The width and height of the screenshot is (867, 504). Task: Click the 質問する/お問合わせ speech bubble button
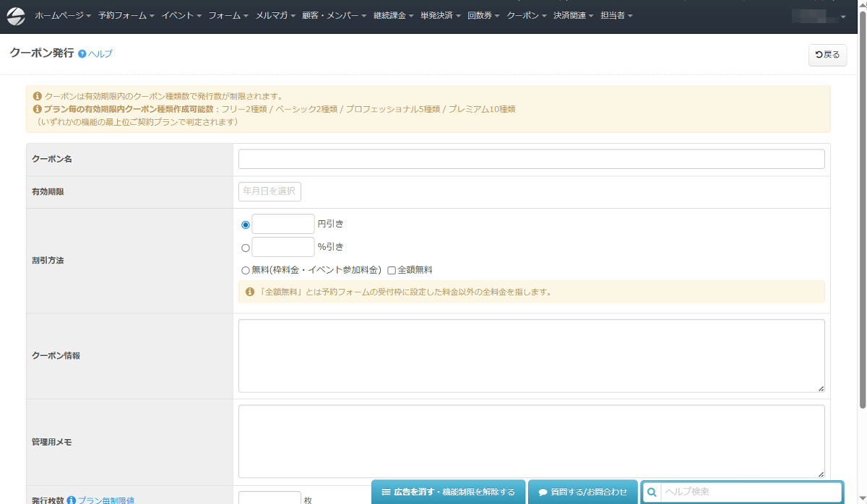tap(583, 492)
